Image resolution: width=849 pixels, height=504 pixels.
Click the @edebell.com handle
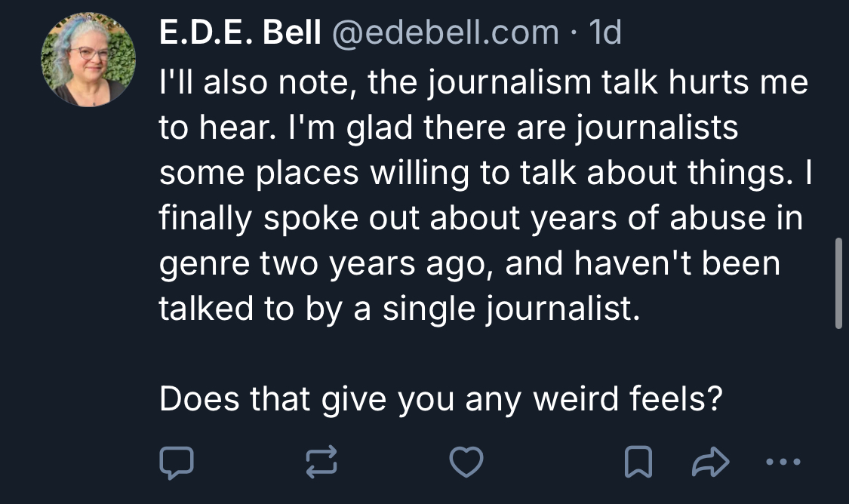coord(445,32)
